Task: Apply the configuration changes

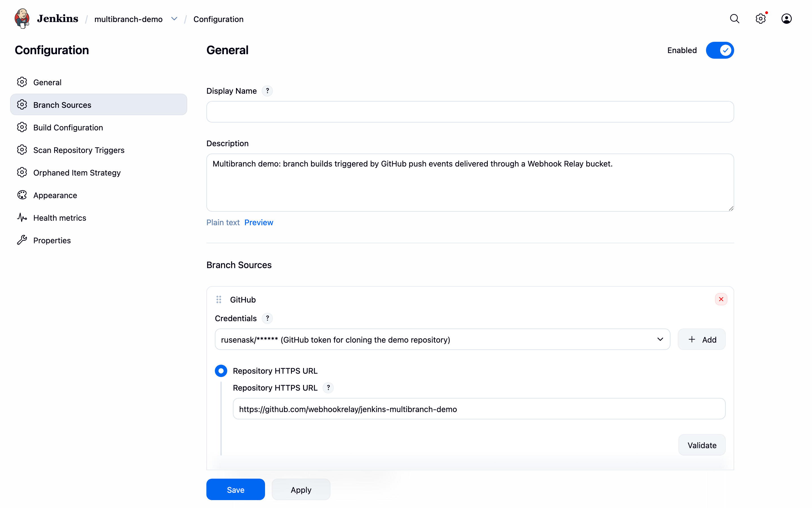Action: tap(301, 490)
